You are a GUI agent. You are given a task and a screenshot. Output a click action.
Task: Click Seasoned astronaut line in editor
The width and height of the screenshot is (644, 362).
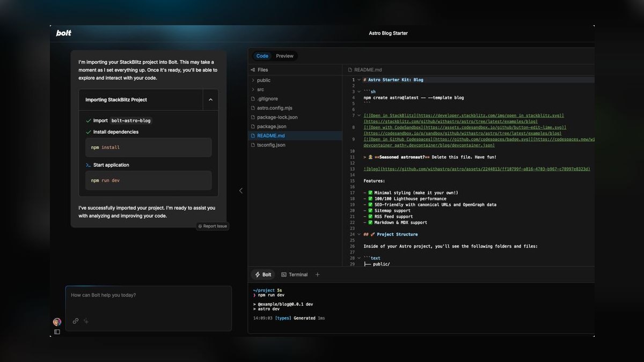point(430,157)
